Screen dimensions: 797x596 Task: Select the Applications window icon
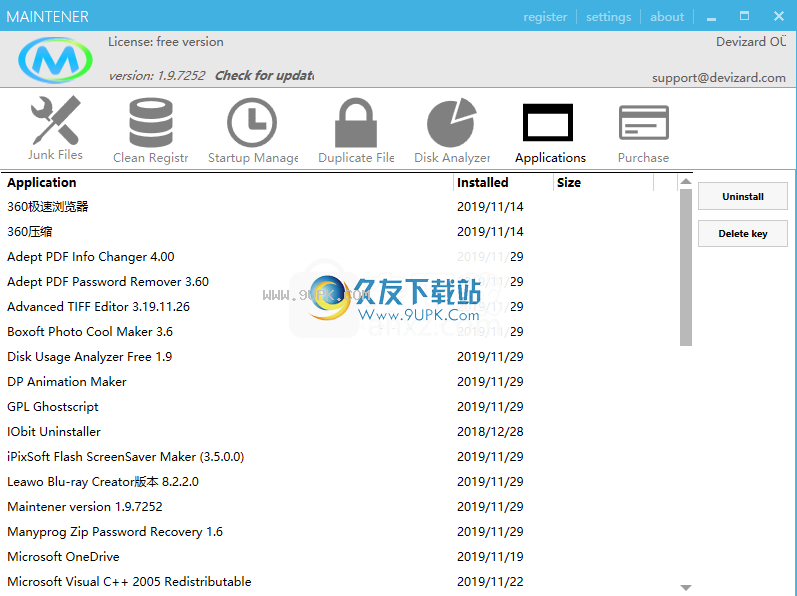pos(548,122)
